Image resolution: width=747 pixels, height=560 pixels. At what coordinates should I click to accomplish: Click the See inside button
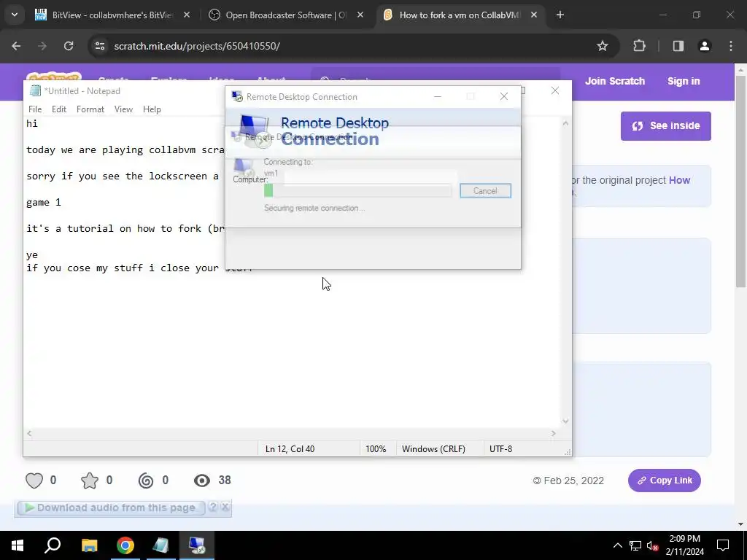tap(665, 125)
